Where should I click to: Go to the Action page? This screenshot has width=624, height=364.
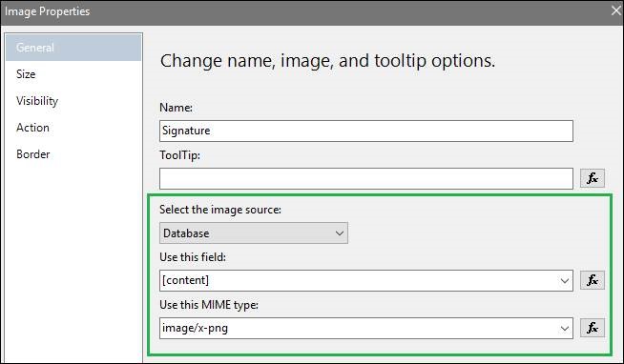(73, 128)
